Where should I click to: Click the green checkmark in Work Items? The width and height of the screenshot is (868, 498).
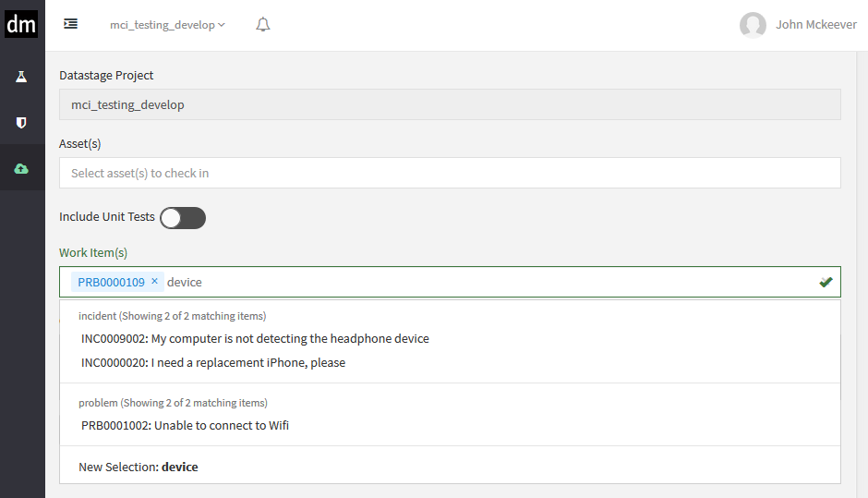point(826,282)
